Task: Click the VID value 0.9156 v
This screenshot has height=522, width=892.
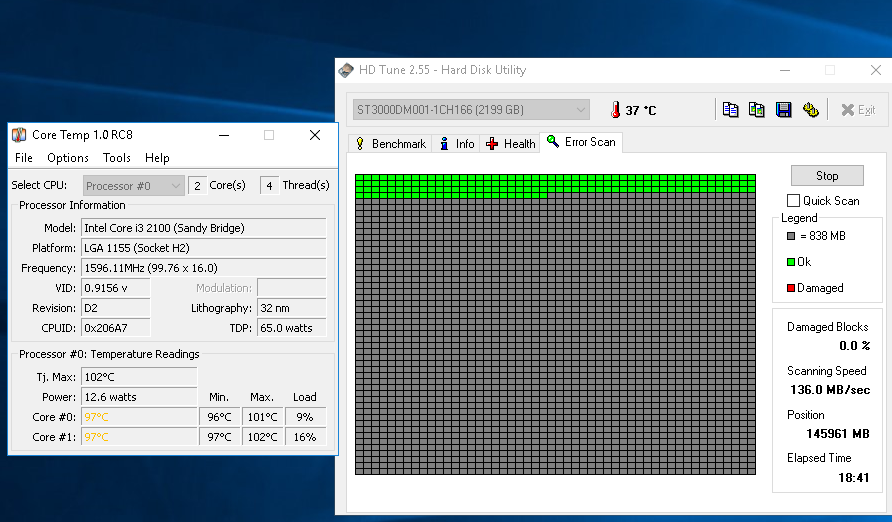Action: 116,288
